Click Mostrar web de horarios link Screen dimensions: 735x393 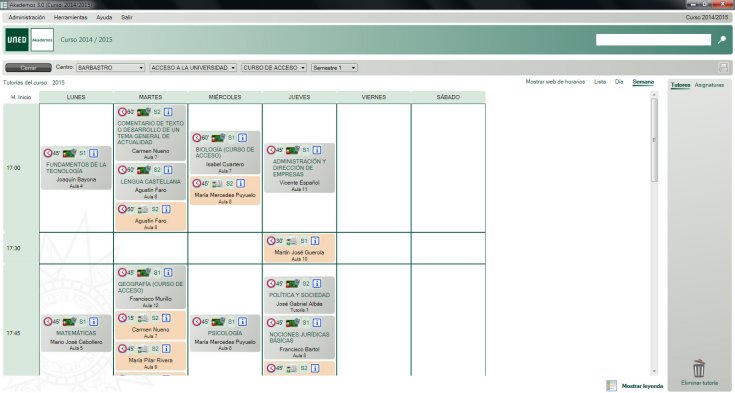[x=555, y=82]
